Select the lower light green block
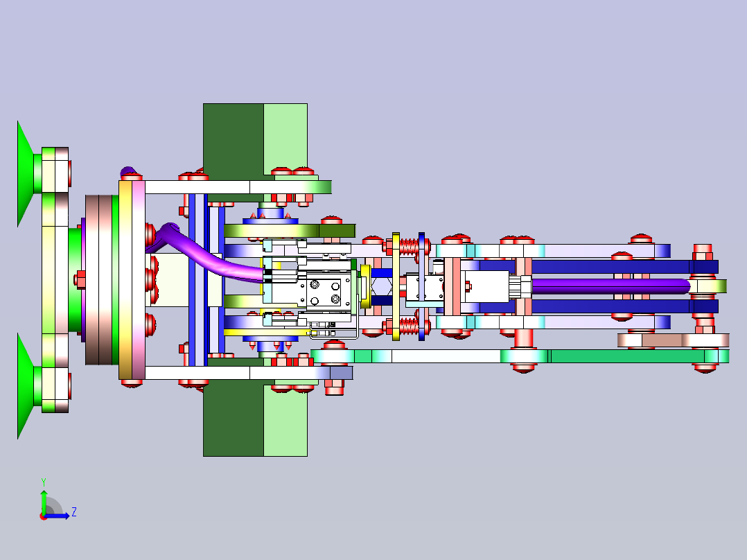Viewport: 747px width, 560px height. point(285,419)
